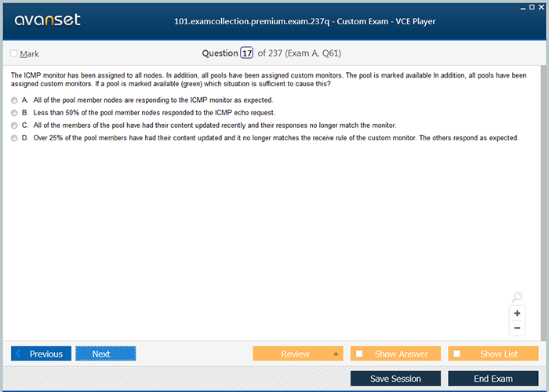This screenshot has height=392, width=549.
Task: Tick the Mark checkbox for this question
Action: pos(14,54)
